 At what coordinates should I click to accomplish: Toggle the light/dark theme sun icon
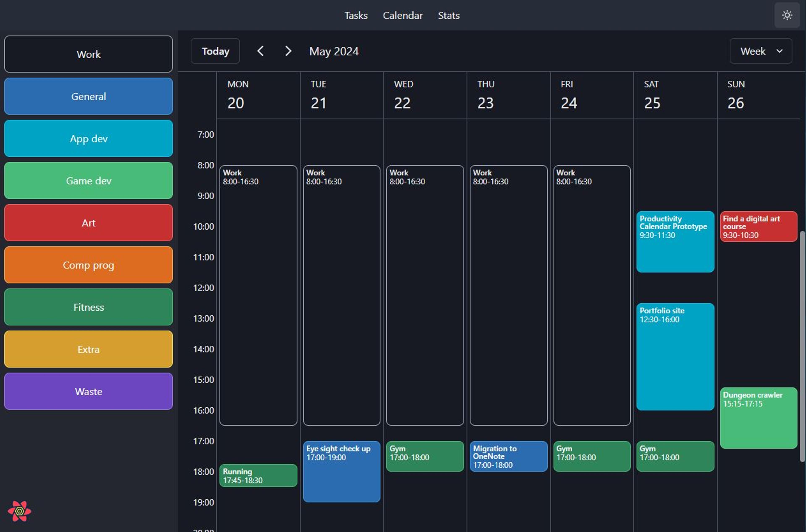tap(787, 15)
